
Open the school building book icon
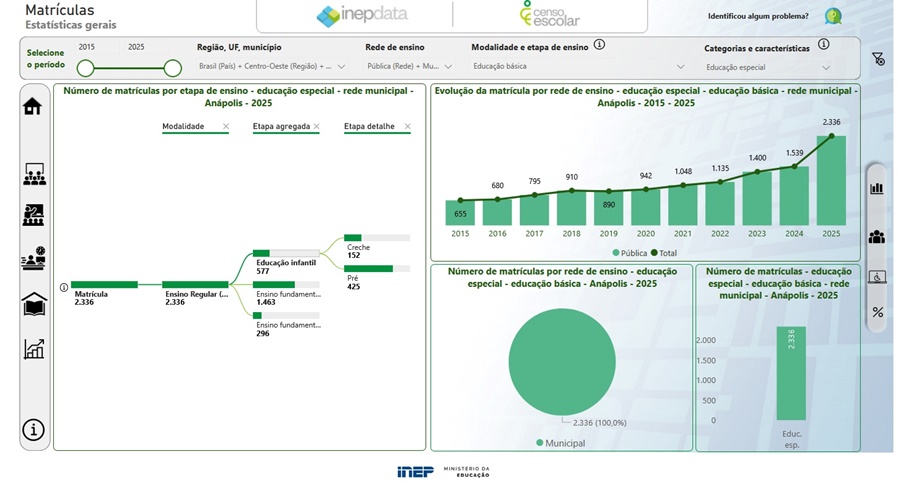tap(33, 304)
